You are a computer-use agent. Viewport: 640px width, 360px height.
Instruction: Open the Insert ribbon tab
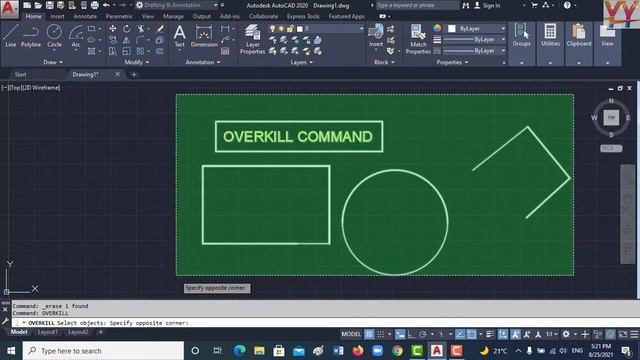coord(58,17)
